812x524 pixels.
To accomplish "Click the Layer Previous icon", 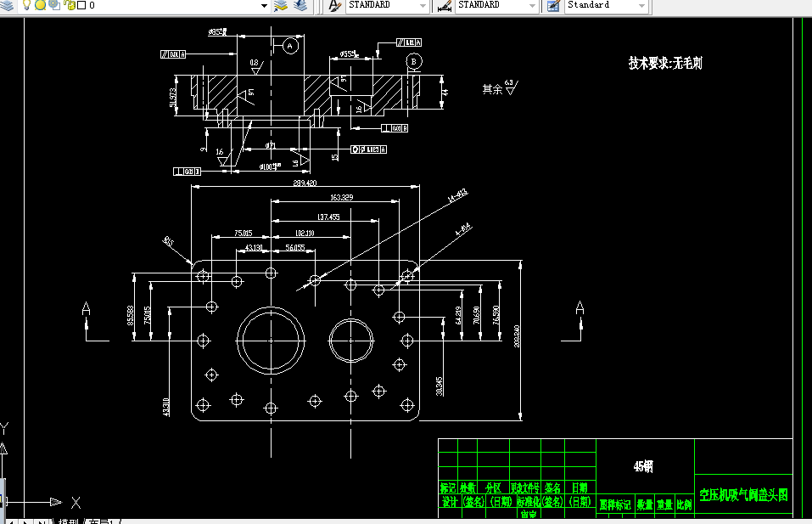I will tap(299, 7).
